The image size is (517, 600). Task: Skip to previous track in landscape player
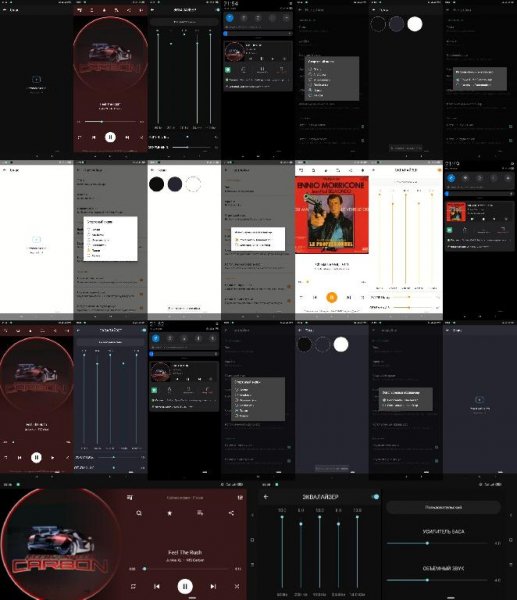[157, 586]
